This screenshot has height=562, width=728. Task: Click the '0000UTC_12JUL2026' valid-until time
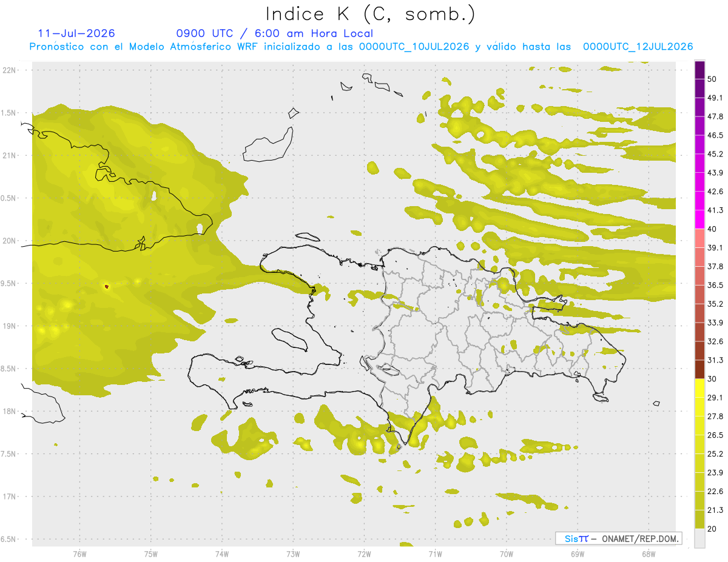click(638, 47)
